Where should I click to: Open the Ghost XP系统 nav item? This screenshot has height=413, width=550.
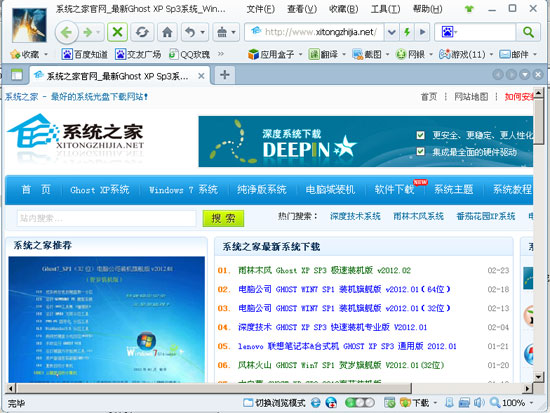[100, 190]
